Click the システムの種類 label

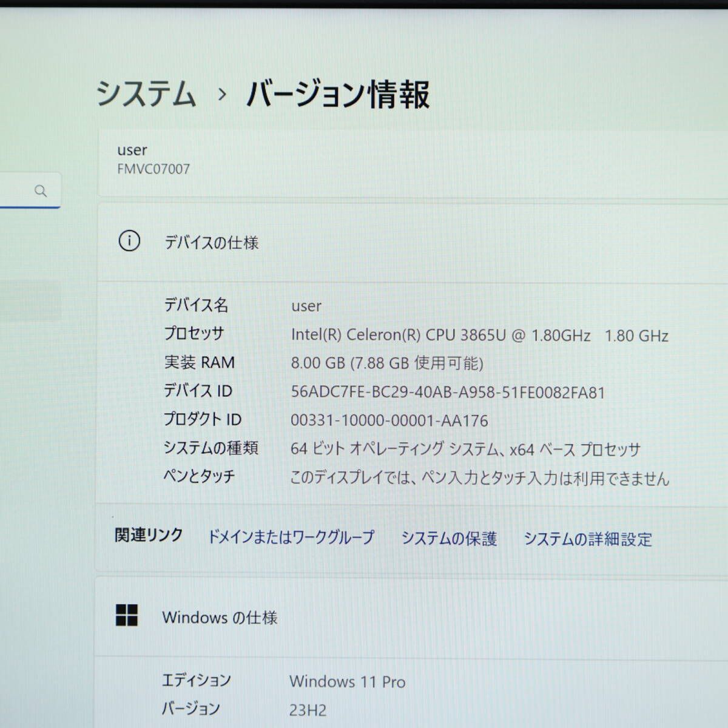(x=211, y=448)
